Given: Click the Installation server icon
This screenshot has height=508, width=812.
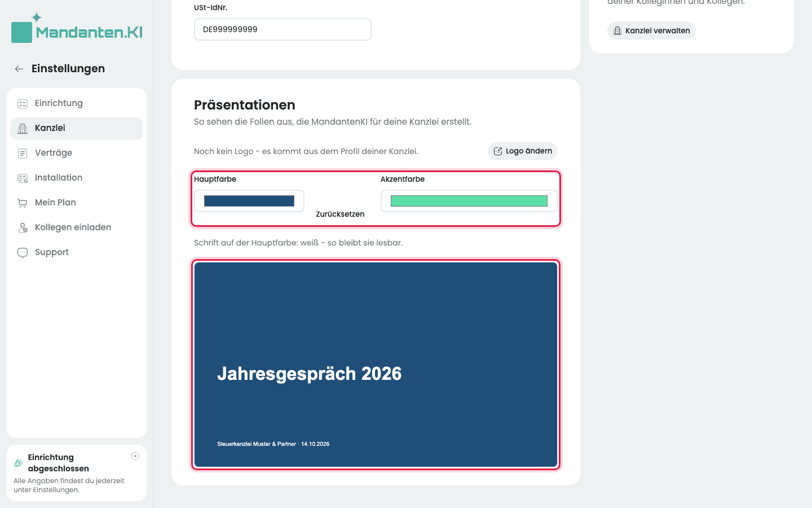Looking at the screenshot, I should coord(23,178).
